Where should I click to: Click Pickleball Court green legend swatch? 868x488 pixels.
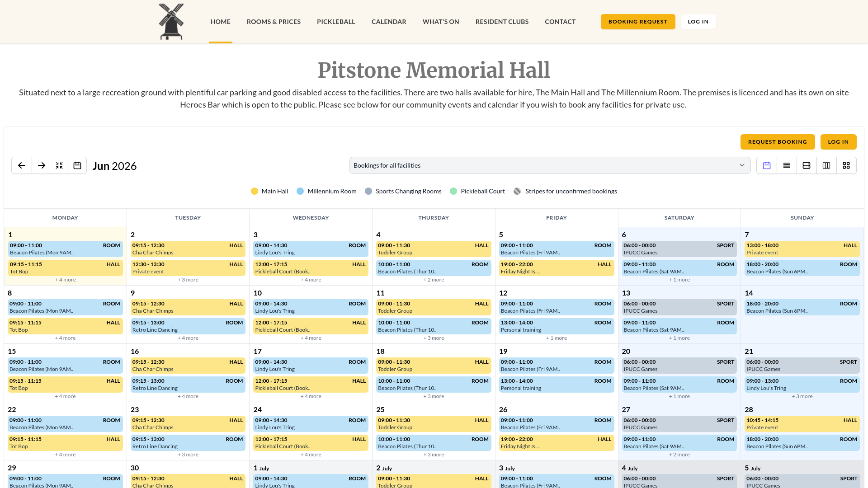click(453, 191)
